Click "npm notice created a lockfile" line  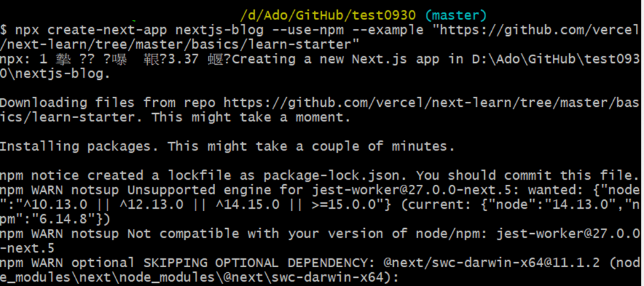coord(116,175)
